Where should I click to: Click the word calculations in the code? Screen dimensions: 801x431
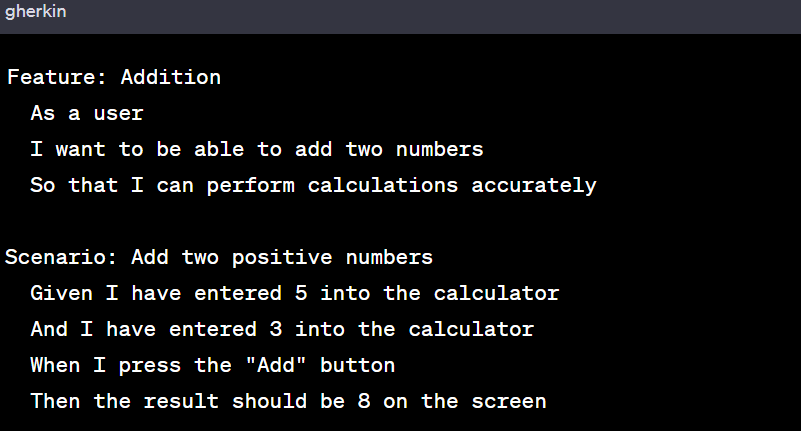coord(383,185)
